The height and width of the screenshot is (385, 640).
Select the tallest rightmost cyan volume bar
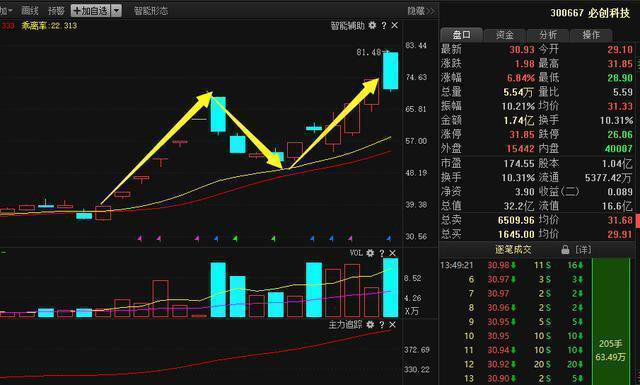pyautogui.click(x=391, y=287)
